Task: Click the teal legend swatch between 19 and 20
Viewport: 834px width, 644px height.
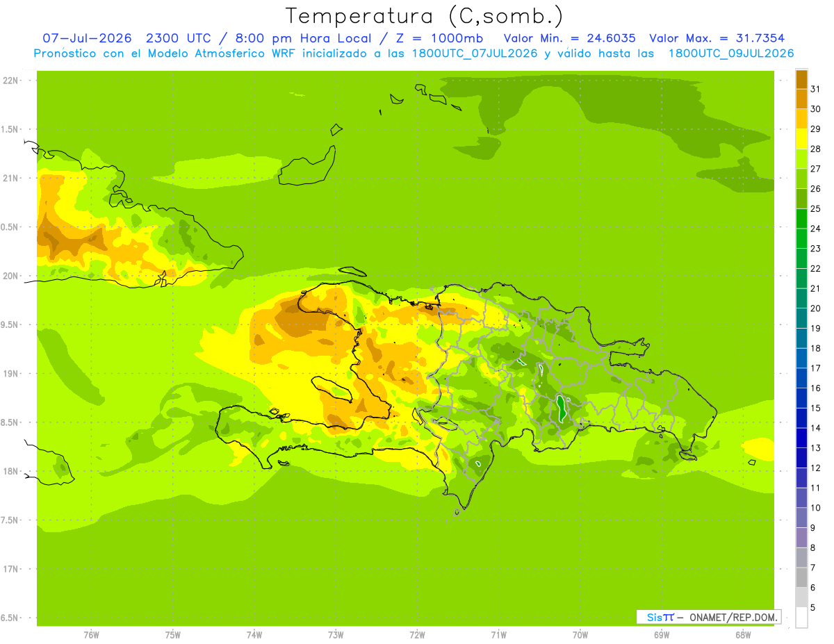Action: click(801, 318)
